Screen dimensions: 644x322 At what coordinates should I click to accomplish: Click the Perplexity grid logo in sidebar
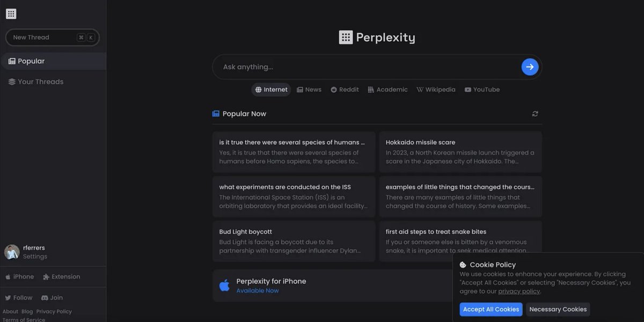point(11,14)
